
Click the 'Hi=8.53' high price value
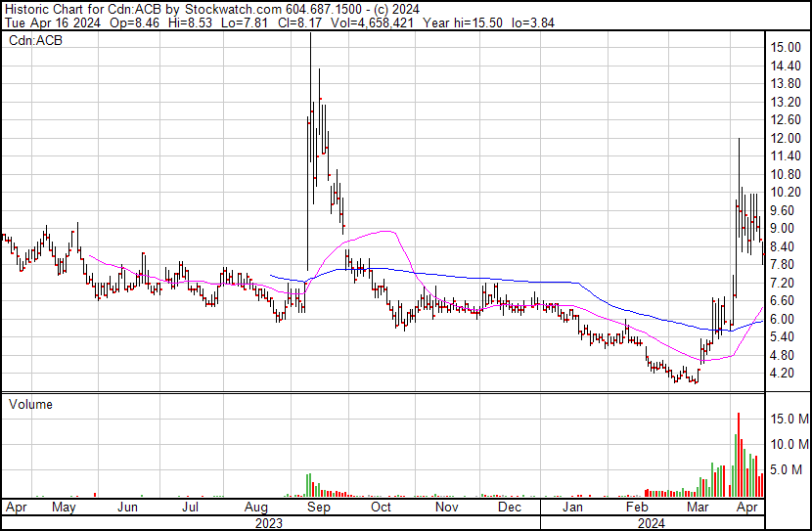coord(190,22)
